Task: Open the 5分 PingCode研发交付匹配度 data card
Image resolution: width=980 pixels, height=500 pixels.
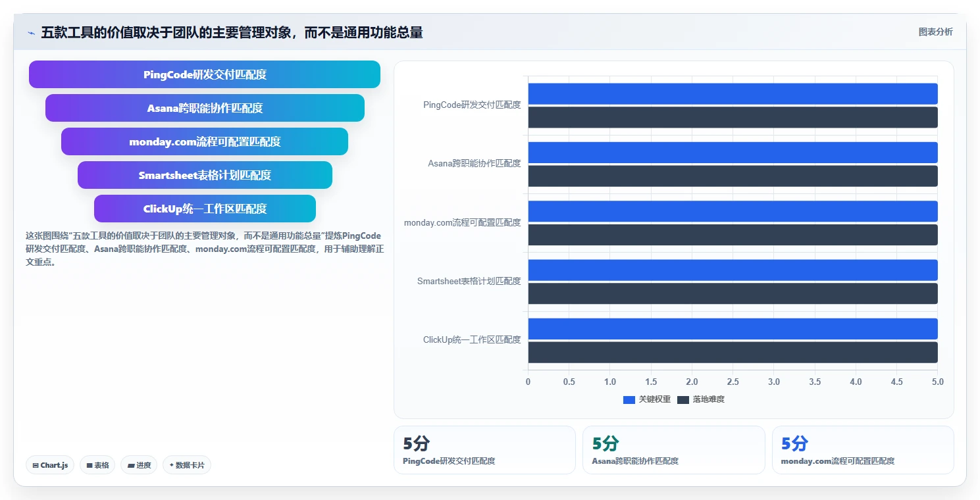Action: click(484, 450)
